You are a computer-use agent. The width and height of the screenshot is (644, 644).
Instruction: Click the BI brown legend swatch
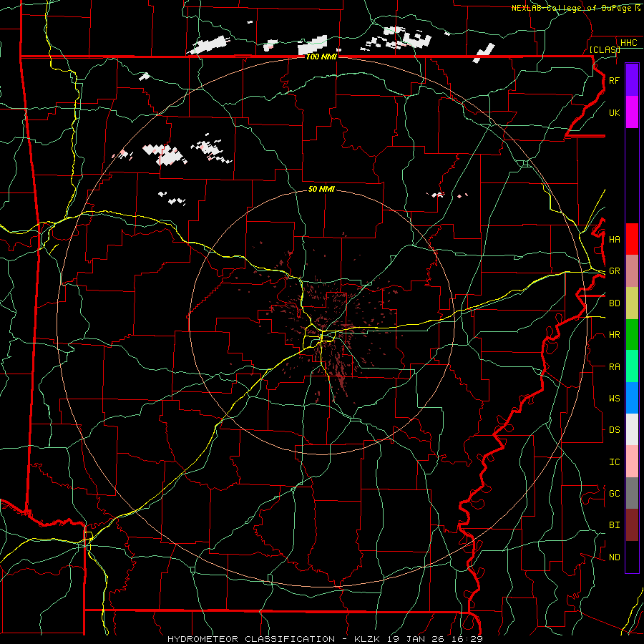click(x=632, y=525)
